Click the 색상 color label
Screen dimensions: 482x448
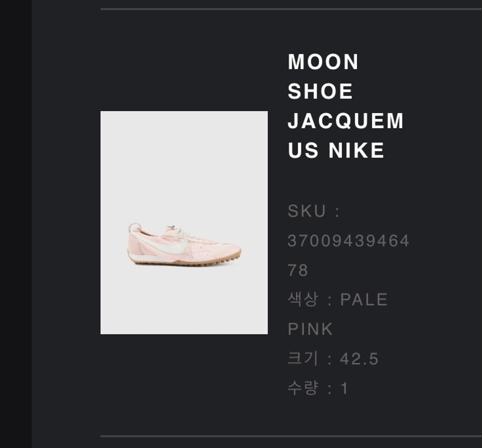coord(302,299)
